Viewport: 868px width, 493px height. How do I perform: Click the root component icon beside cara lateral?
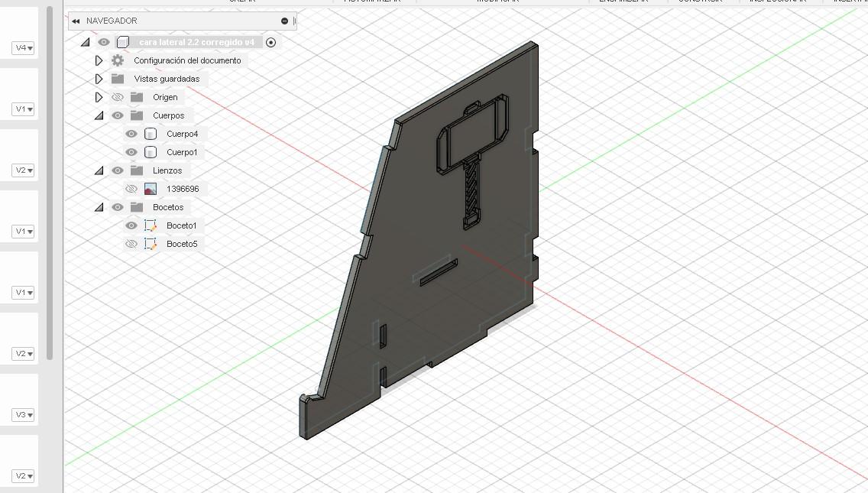pos(123,42)
